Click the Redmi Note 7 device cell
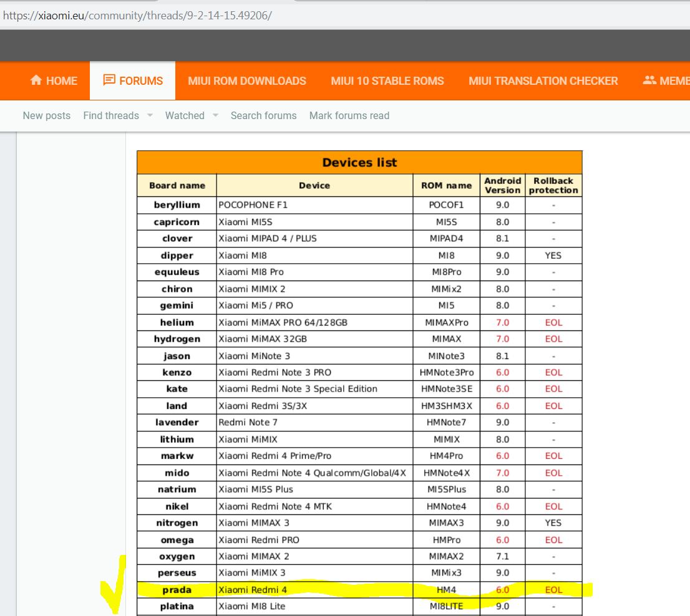Viewport: 690px width, 616px height. 314,423
